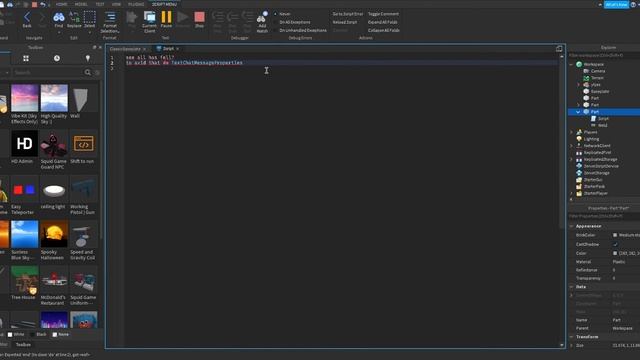Choose the White background option

tap(16, 334)
